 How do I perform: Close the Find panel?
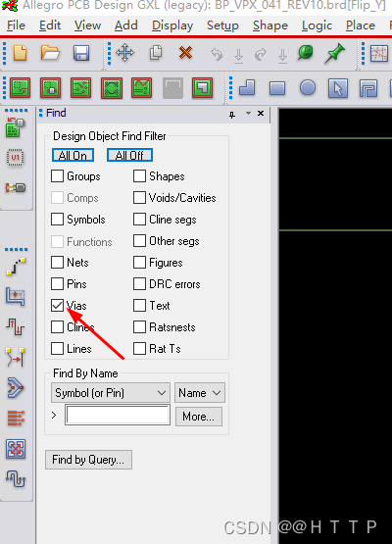261,113
